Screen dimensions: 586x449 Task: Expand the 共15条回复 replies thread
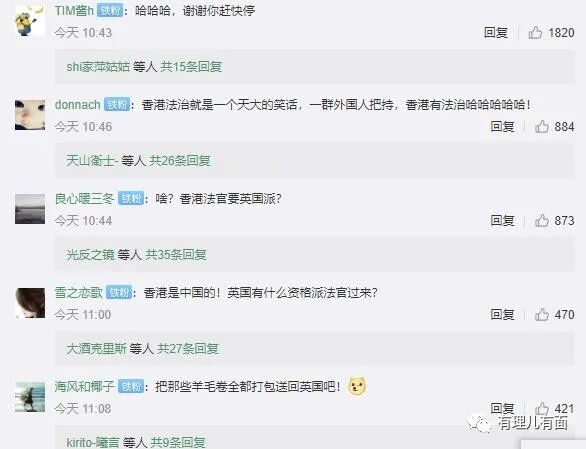191,67
